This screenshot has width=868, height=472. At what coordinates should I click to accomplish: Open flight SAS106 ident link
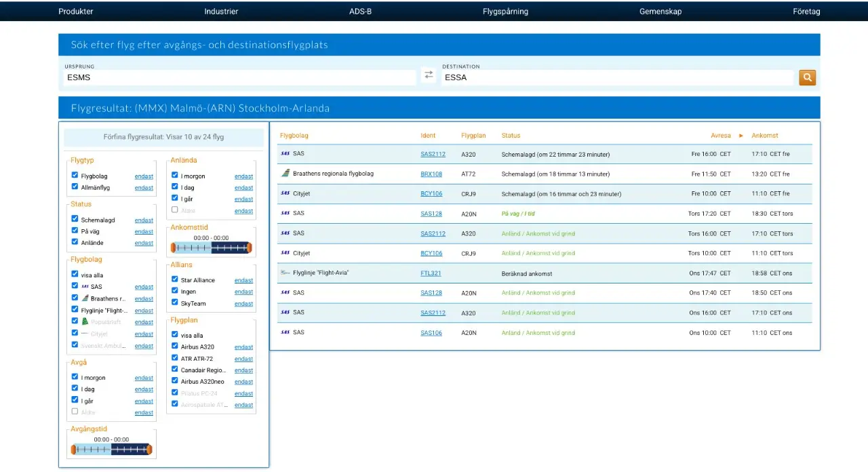click(x=431, y=333)
